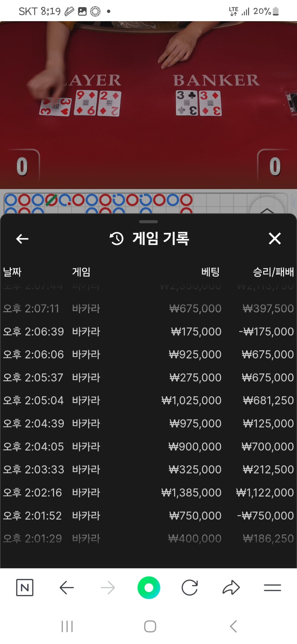Tap the 게임 기록 title text
This screenshot has width=297, height=644.
point(161,238)
